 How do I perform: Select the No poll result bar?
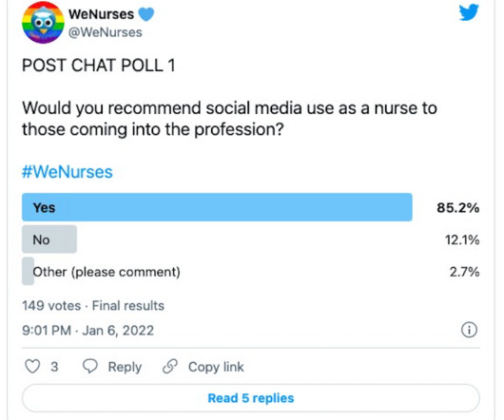pos(49,239)
